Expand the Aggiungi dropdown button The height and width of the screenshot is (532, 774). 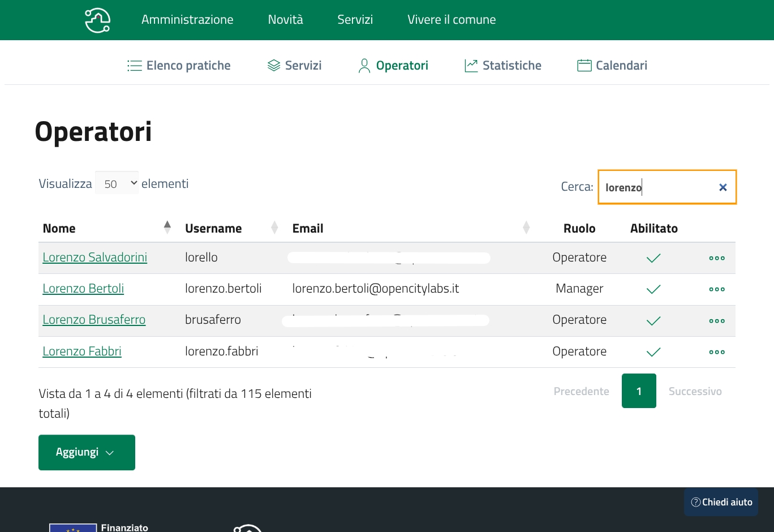[x=87, y=452]
